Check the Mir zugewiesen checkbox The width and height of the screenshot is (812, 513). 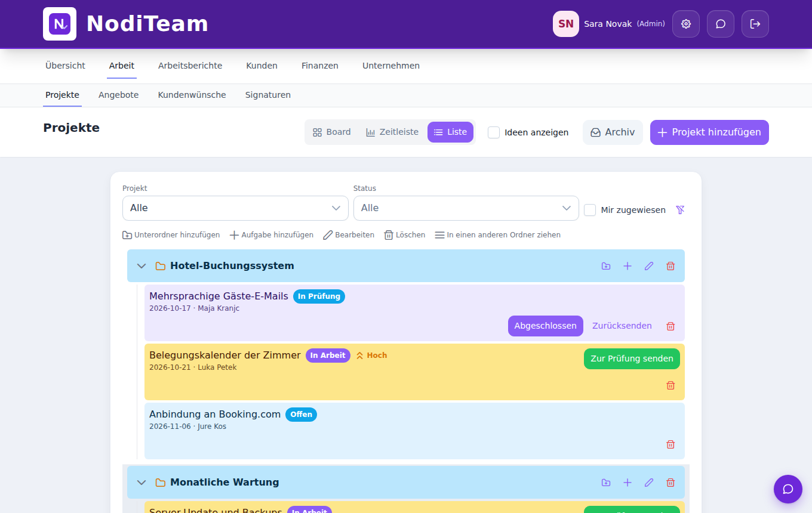click(590, 210)
